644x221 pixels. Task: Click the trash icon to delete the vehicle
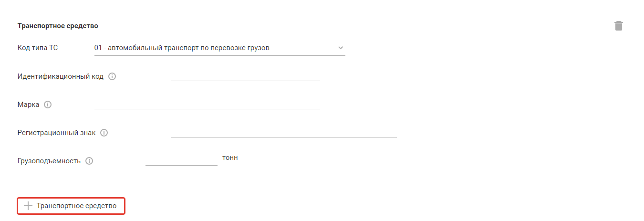pos(619,26)
